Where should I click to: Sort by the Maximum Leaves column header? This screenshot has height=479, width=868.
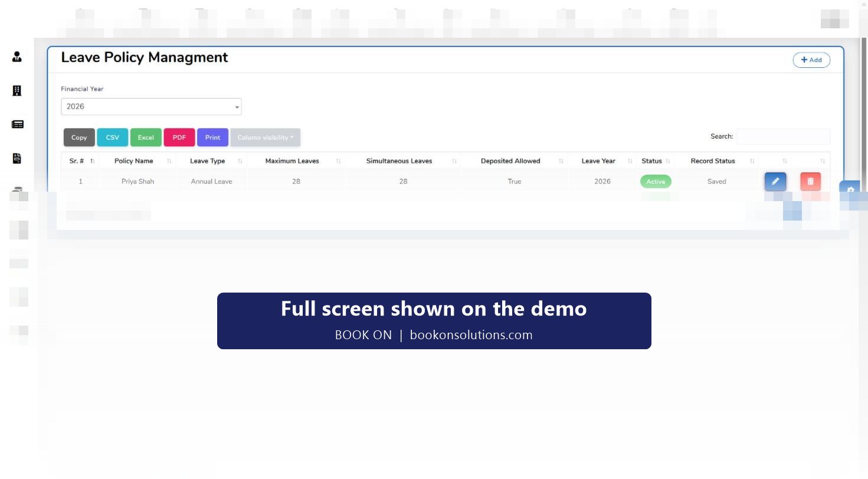(296, 161)
